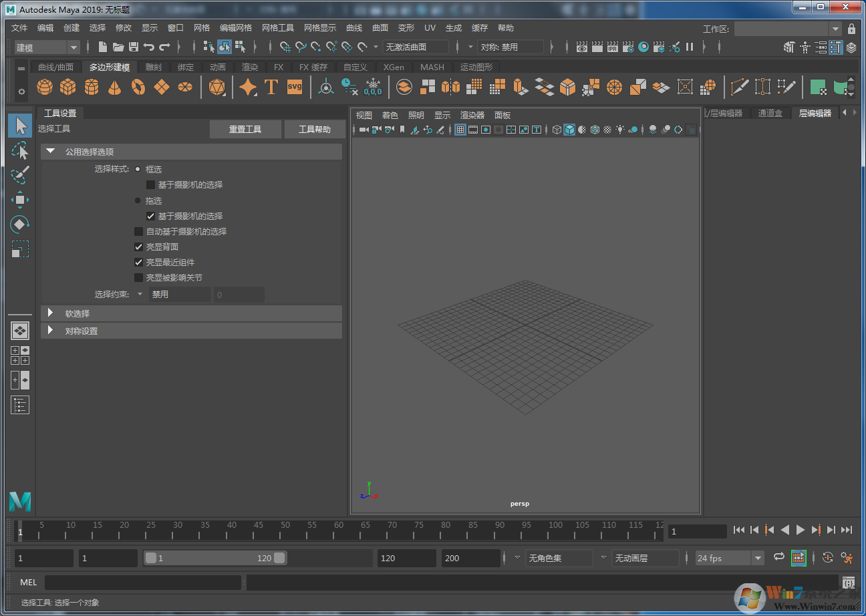Click the '工具帮助' button
Viewport: 866px width, 616px height.
pyautogui.click(x=315, y=129)
